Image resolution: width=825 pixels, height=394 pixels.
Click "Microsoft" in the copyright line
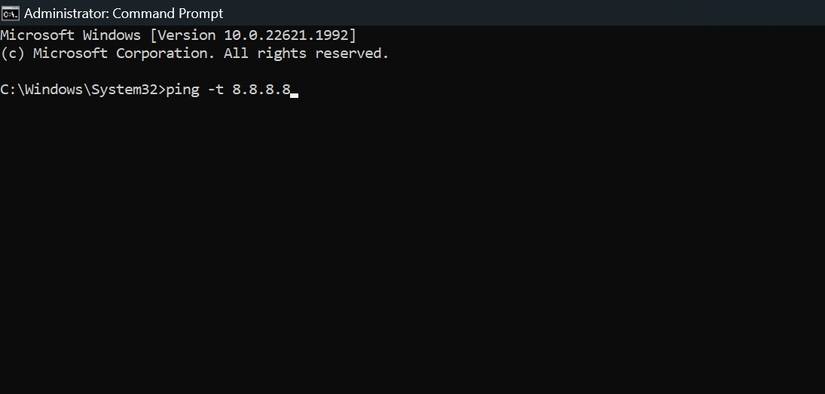(71, 54)
